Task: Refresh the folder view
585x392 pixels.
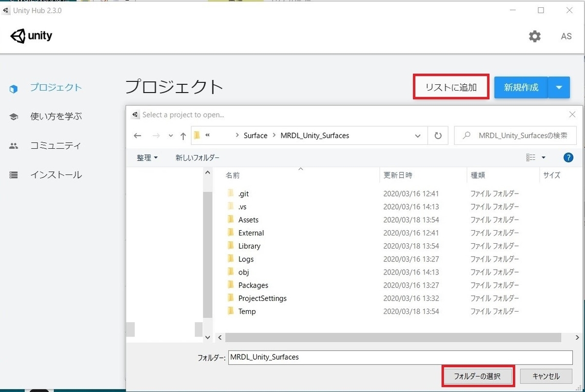Action: pyautogui.click(x=438, y=136)
